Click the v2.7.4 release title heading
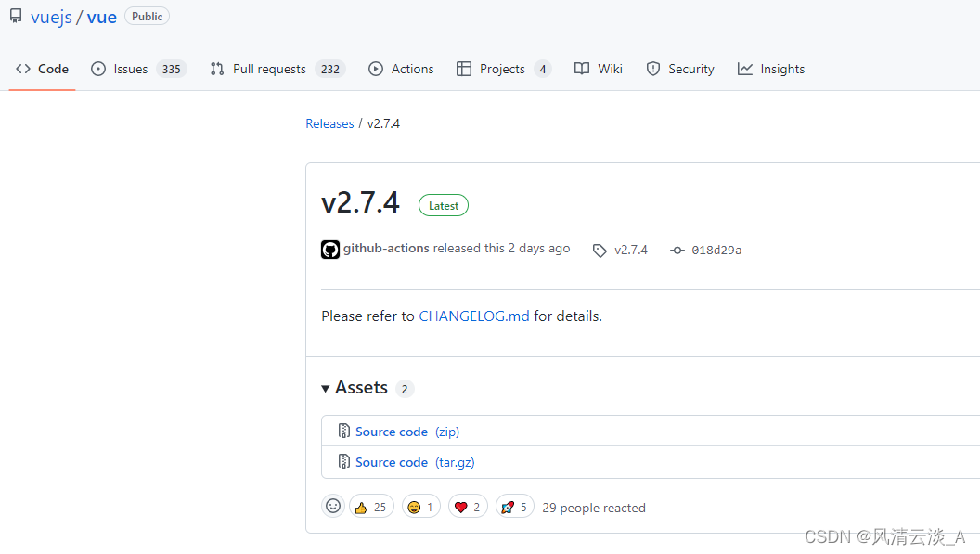 [x=360, y=202]
